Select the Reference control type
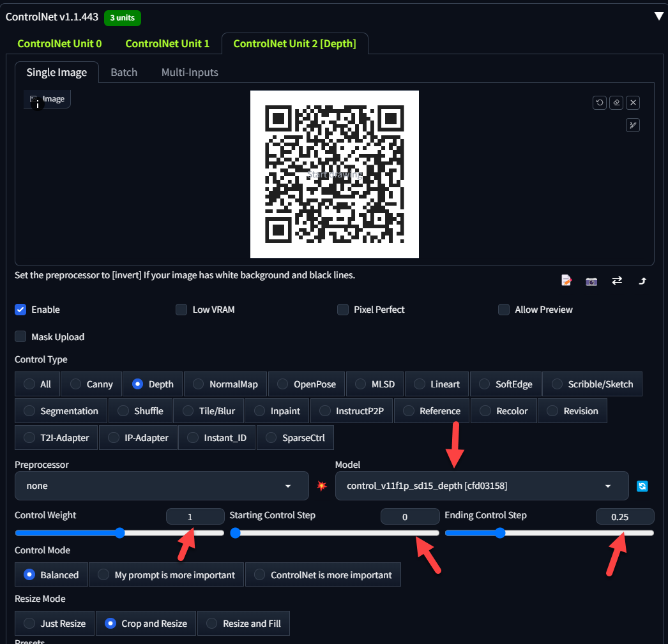Image resolution: width=668 pixels, height=644 pixels. coord(432,411)
